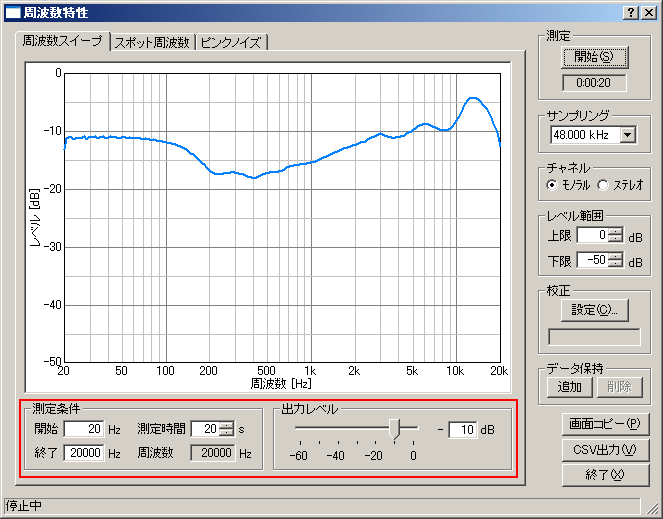Click the 周波数 [Hz] axis label

tap(281, 384)
